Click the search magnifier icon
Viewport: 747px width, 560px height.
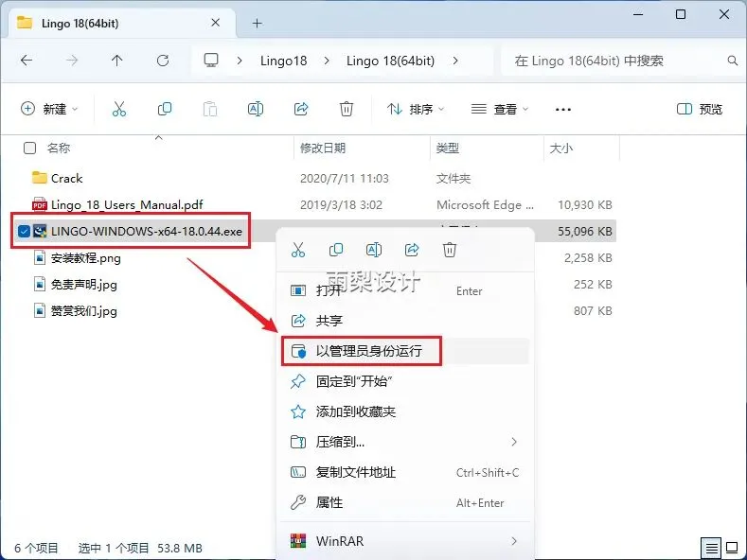[733, 61]
